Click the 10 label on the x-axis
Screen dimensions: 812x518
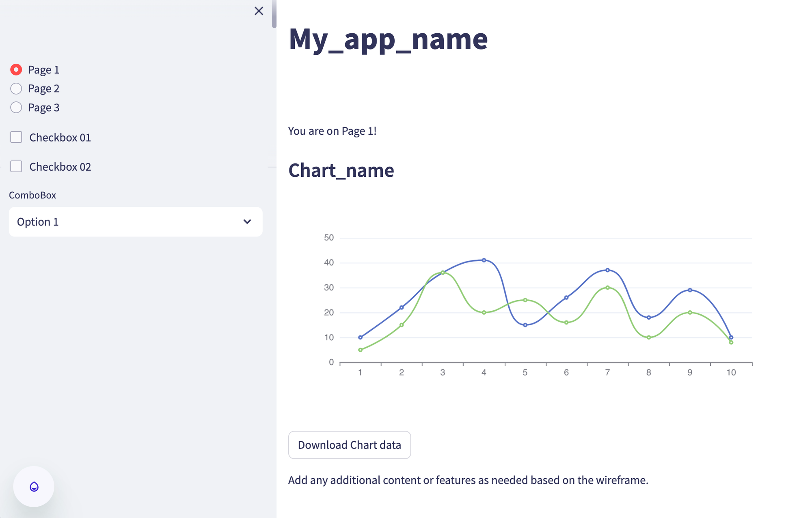click(730, 372)
